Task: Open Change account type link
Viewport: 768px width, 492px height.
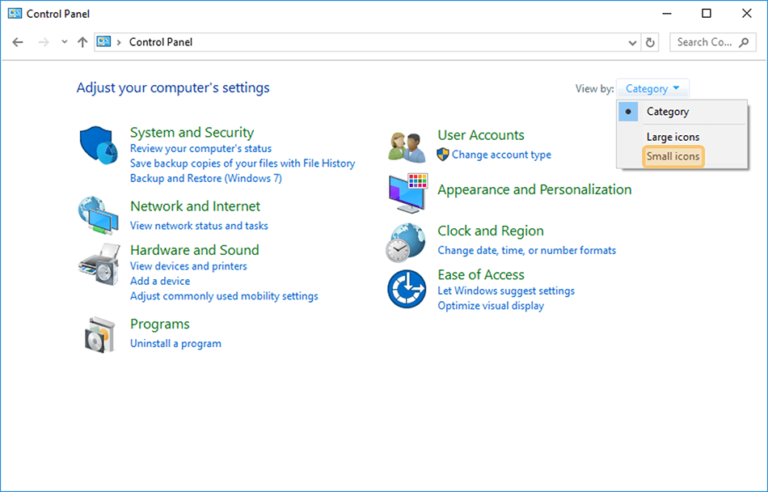Action: 501,155
